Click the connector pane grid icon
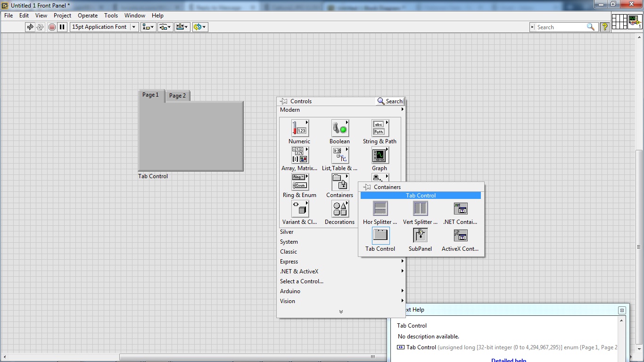The width and height of the screenshot is (644, 362). pyautogui.click(x=619, y=22)
